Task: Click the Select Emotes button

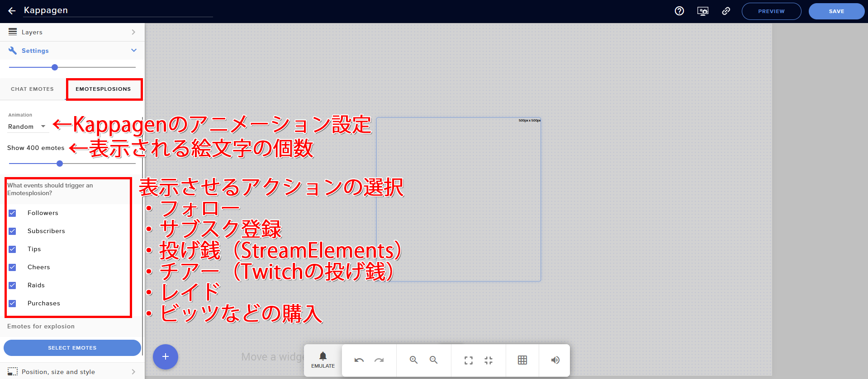Action: click(72, 348)
